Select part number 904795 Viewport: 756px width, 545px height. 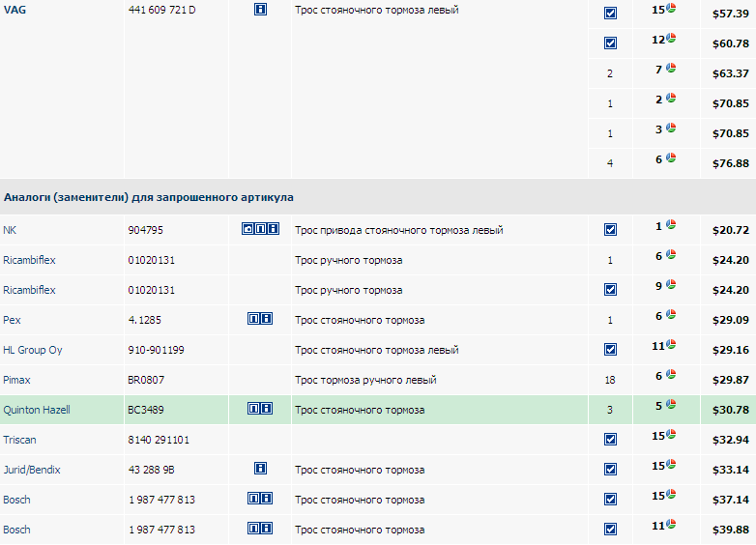146,230
